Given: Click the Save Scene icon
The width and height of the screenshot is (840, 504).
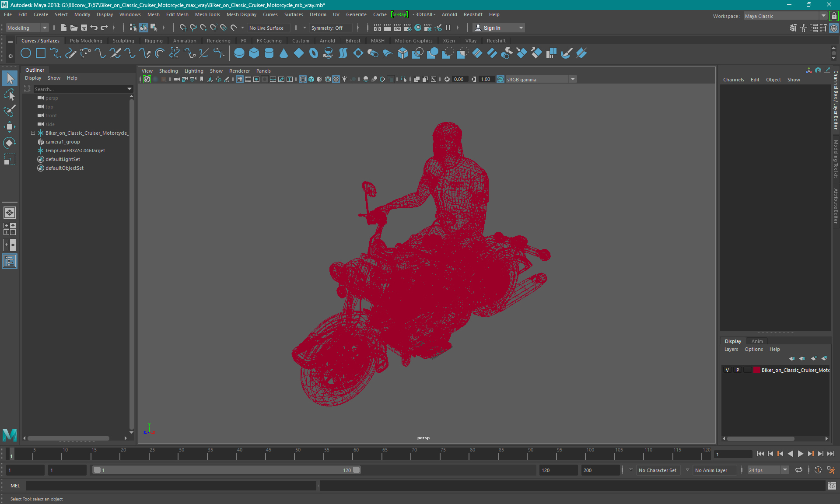Looking at the screenshot, I should (84, 28).
